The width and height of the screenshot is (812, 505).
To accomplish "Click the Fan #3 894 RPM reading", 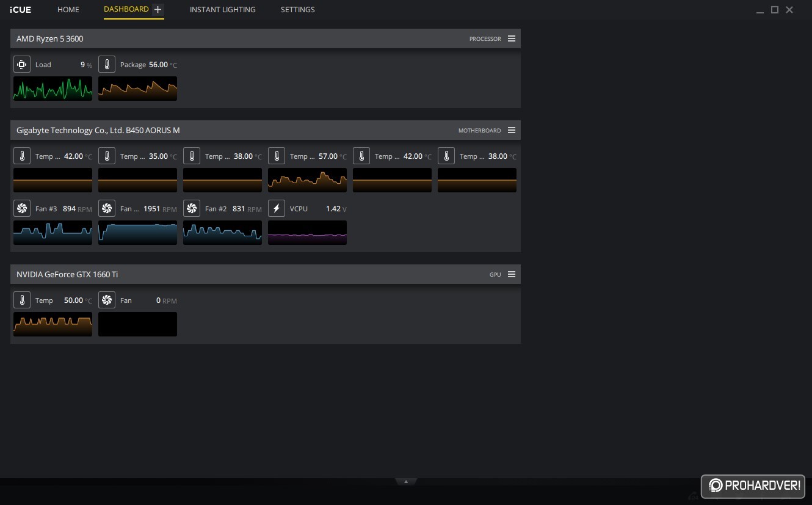I will 78,209.
